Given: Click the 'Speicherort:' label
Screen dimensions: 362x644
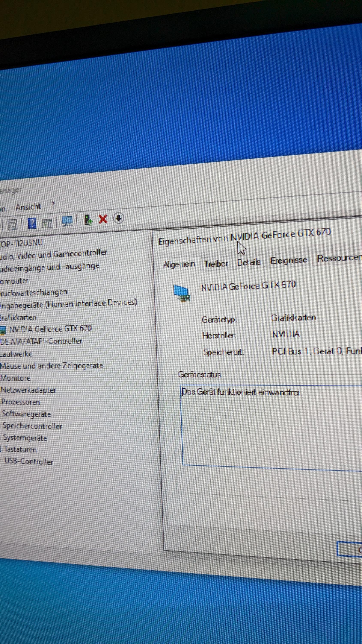Looking at the screenshot, I should [x=224, y=352].
